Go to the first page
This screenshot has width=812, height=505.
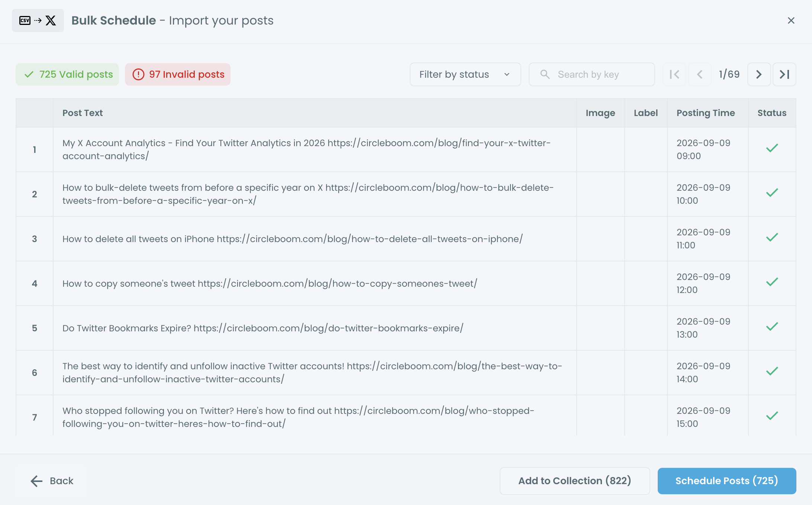point(674,74)
